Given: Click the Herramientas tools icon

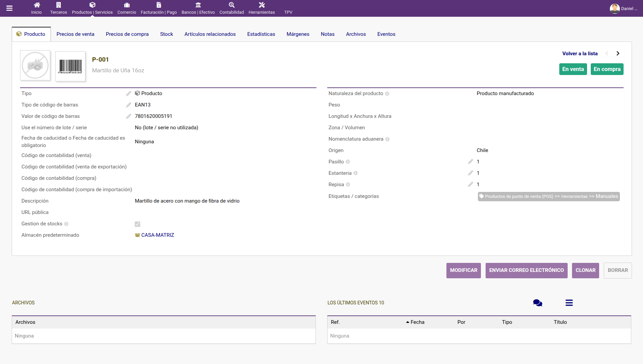Looking at the screenshot, I should [262, 5].
